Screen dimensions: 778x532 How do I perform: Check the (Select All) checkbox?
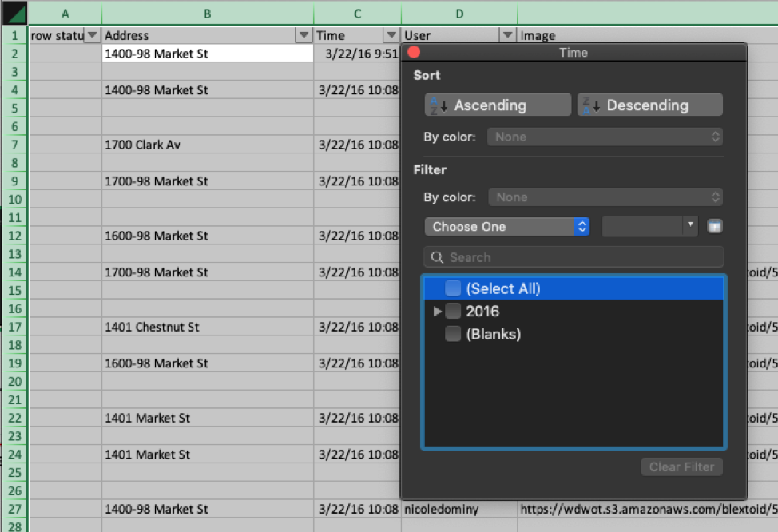pyautogui.click(x=452, y=288)
